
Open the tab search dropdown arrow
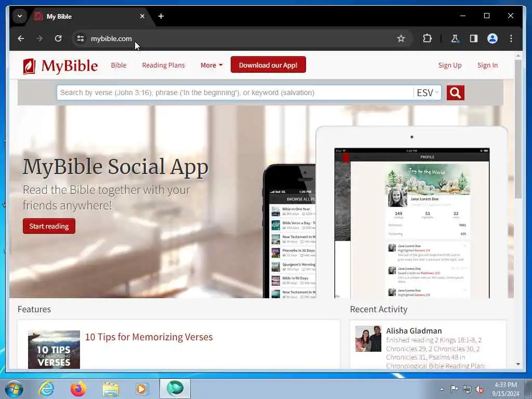pos(20,16)
